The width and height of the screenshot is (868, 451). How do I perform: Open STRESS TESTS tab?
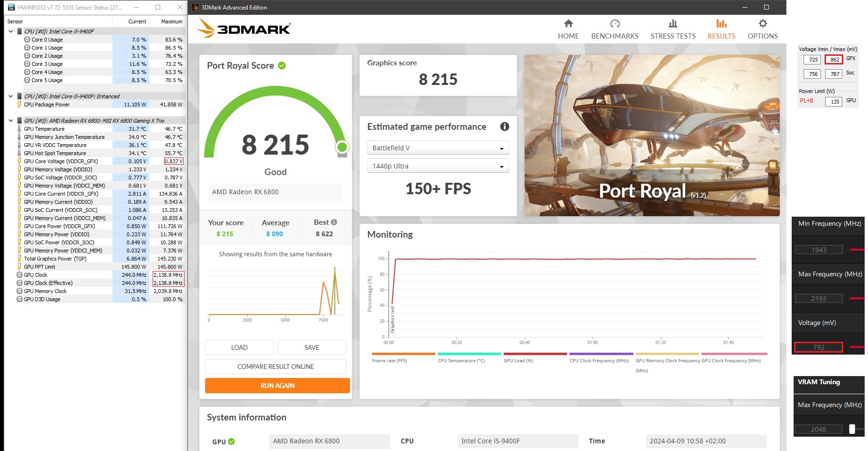[x=672, y=29]
